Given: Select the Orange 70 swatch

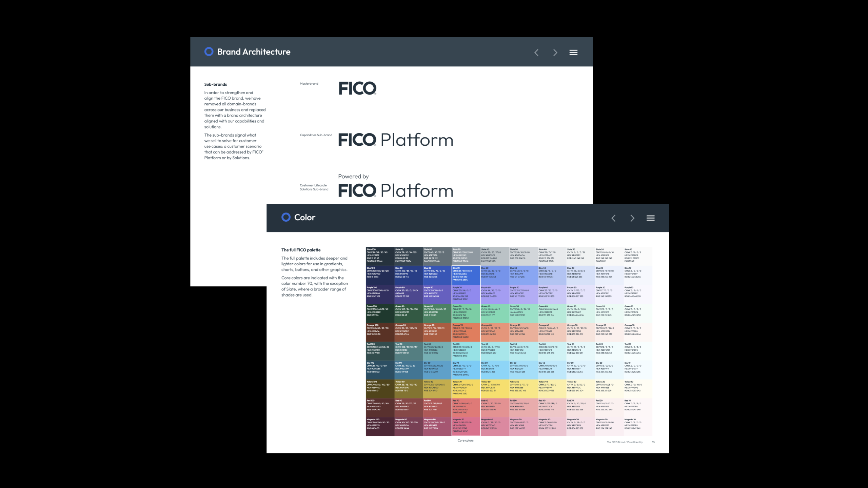Looking at the screenshot, I should pyautogui.click(x=466, y=333).
